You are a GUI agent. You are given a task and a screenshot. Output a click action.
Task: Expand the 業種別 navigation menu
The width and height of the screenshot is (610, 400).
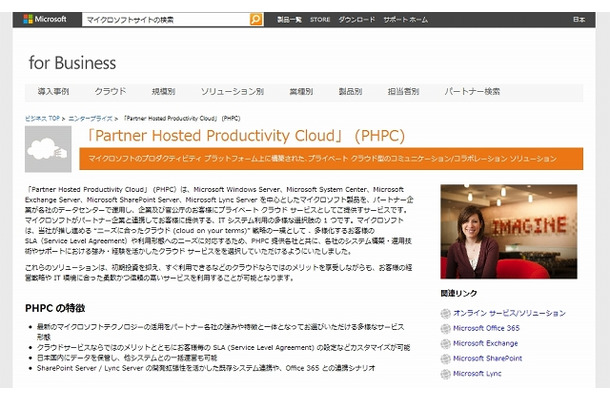301,91
